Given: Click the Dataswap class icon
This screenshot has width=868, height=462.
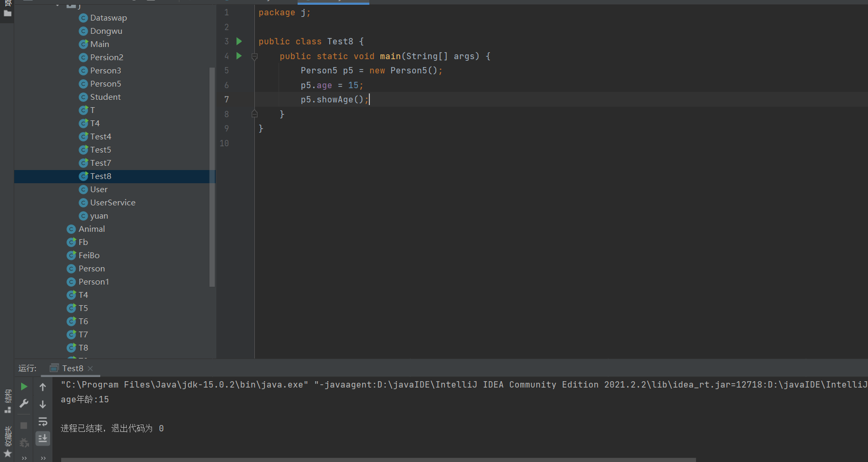Looking at the screenshot, I should coord(83,18).
